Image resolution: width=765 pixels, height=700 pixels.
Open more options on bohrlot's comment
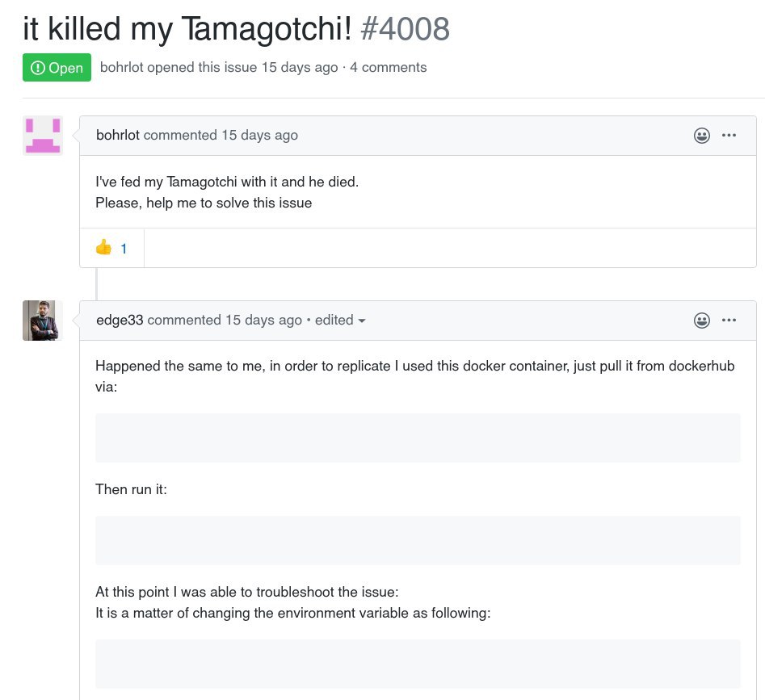(x=729, y=135)
